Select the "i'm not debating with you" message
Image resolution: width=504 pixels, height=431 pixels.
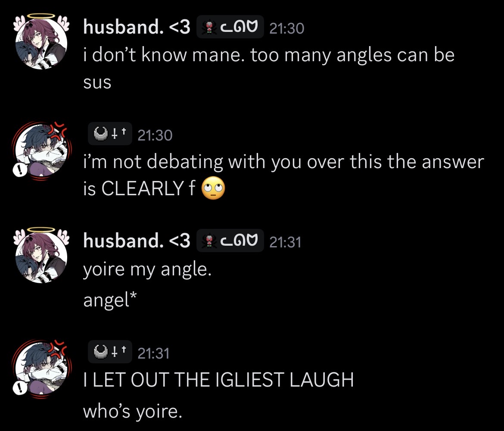pyautogui.click(x=283, y=175)
